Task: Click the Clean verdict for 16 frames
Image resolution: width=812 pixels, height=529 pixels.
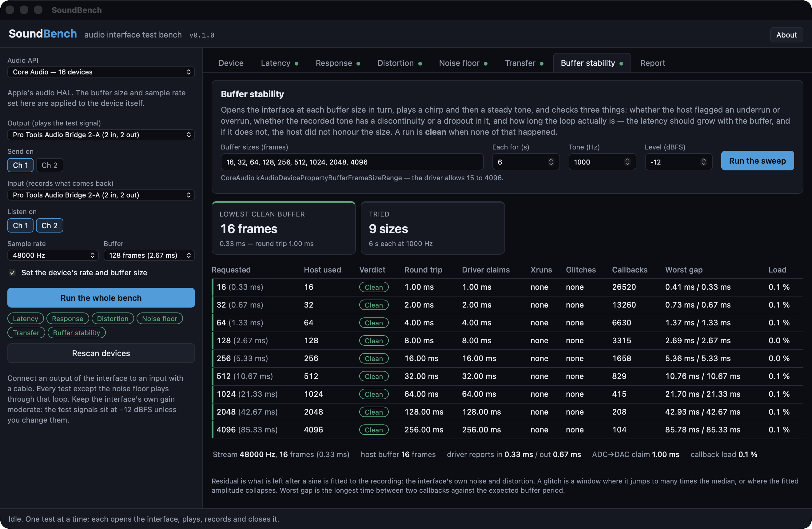Action: tap(374, 287)
